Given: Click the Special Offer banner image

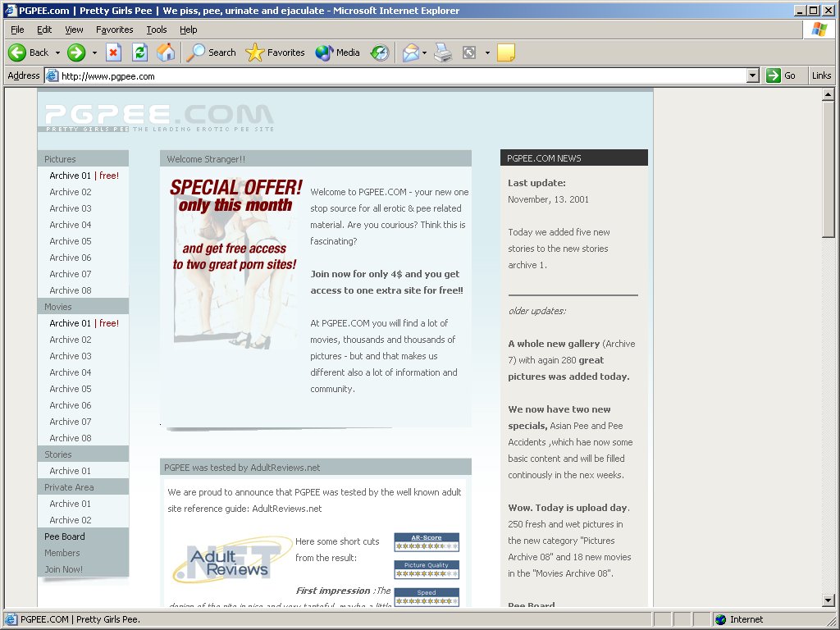Looking at the screenshot, I should (235, 262).
